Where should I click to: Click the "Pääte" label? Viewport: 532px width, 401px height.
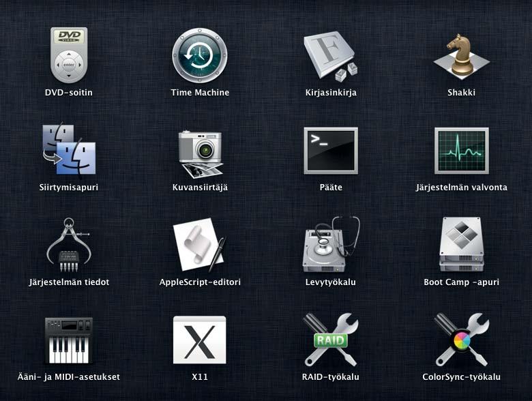(x=331, y=188)
